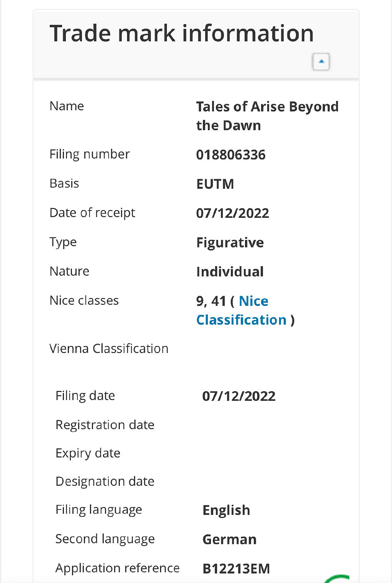
Task: Click the filing number 018806336
Action: 230,155
